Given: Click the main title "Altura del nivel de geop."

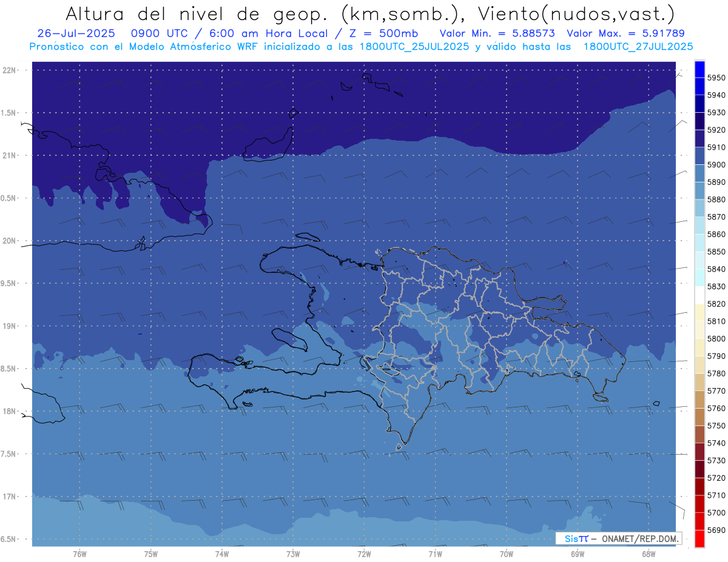Looking at the screenshot, I should [x=197, y=13].
